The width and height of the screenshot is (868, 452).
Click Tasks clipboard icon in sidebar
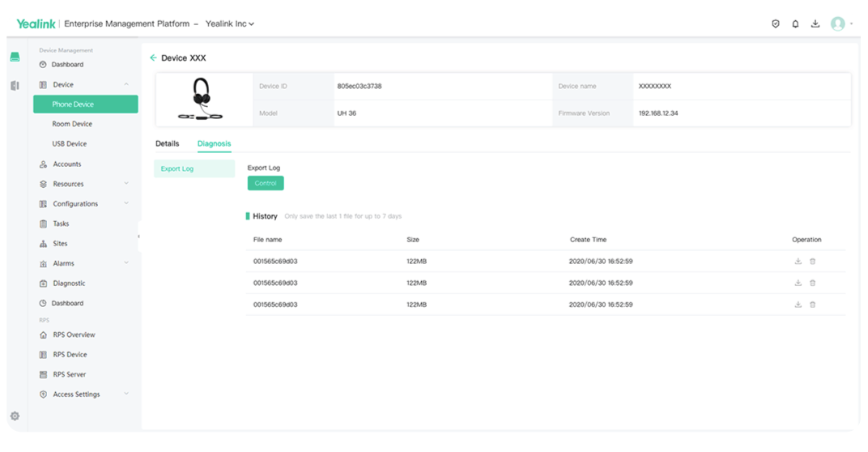(43, 224)
